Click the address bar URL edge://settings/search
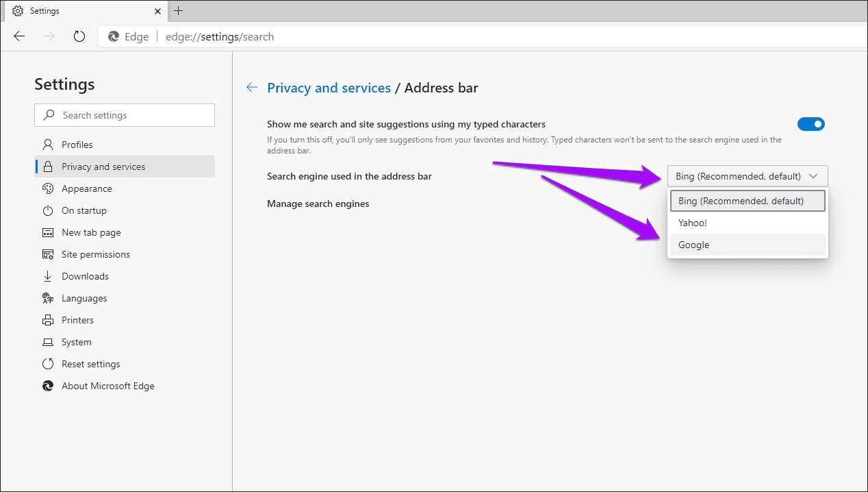The height and width of the screenshot is (492, 868). pos(220,37)
